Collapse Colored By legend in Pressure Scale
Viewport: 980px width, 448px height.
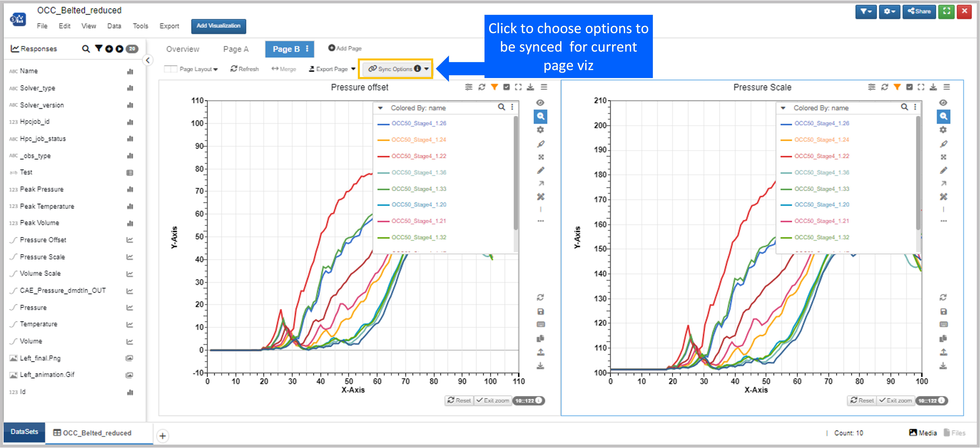point(783,108)
